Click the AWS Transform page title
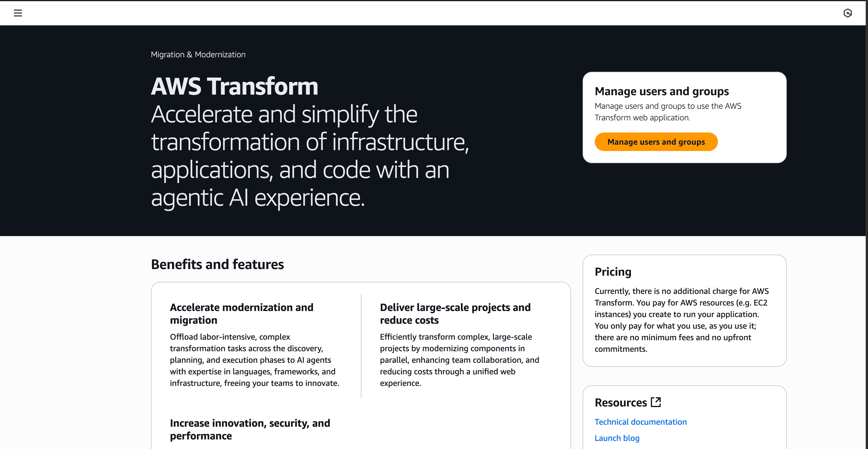Viewport: 868px width, 449px height. click(234, 86)
